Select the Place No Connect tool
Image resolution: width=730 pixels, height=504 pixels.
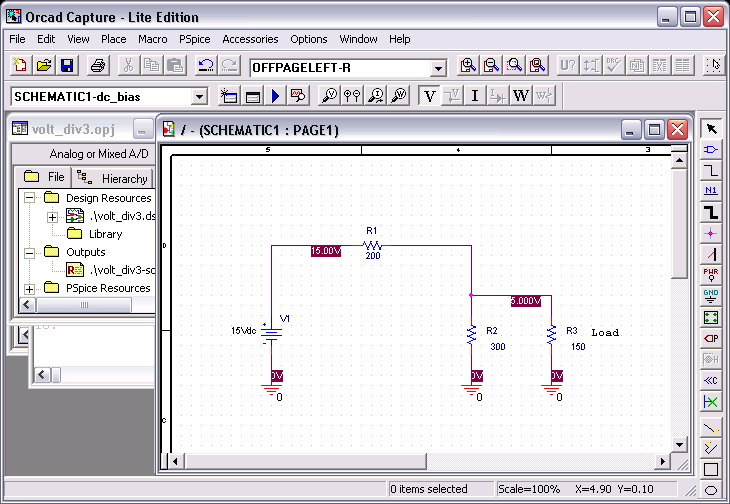pyautogui.click(x=711, y=401)
